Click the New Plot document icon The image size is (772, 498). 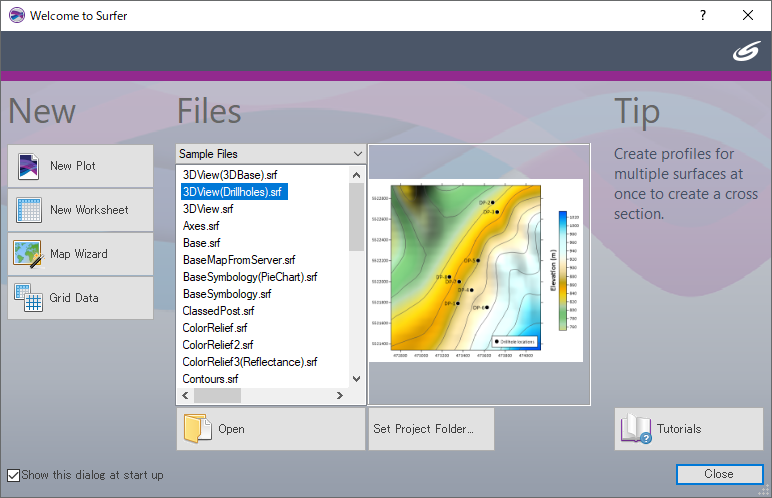coord(29,166)
